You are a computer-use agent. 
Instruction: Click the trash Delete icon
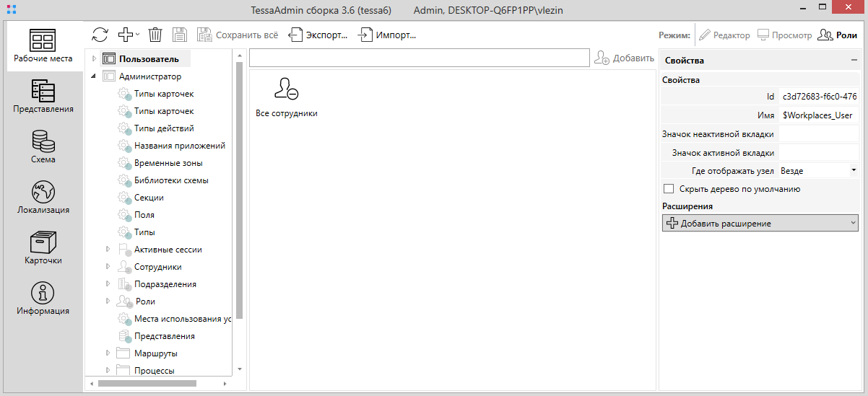point(155,35)
